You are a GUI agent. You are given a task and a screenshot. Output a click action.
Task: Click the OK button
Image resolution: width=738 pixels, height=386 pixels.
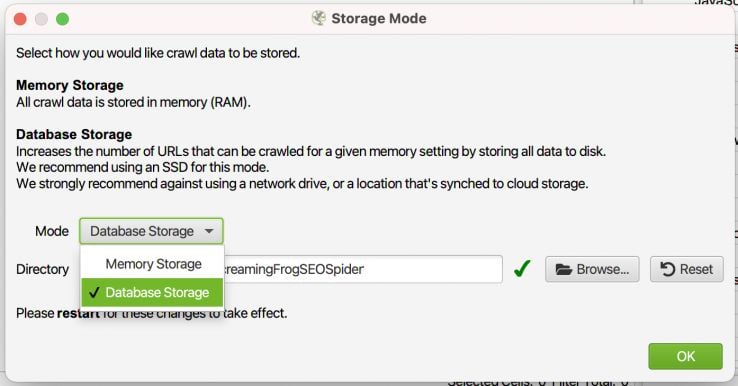[685, 356]
